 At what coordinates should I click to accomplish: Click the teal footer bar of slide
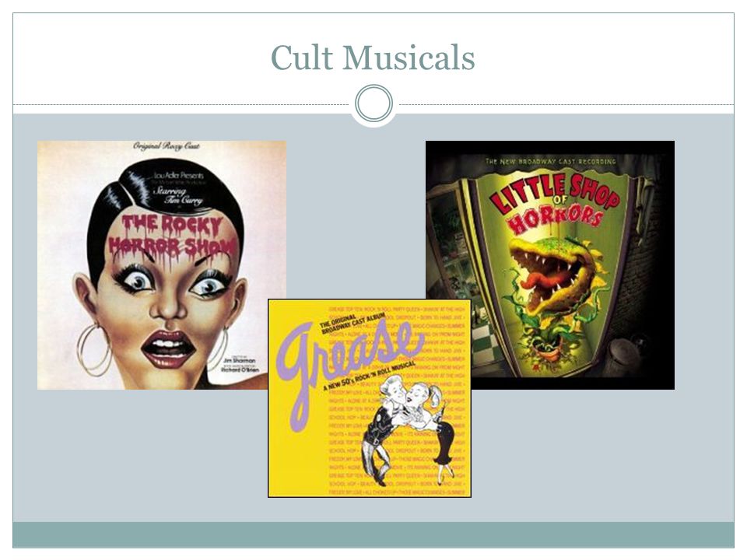[x=373, y=534]
